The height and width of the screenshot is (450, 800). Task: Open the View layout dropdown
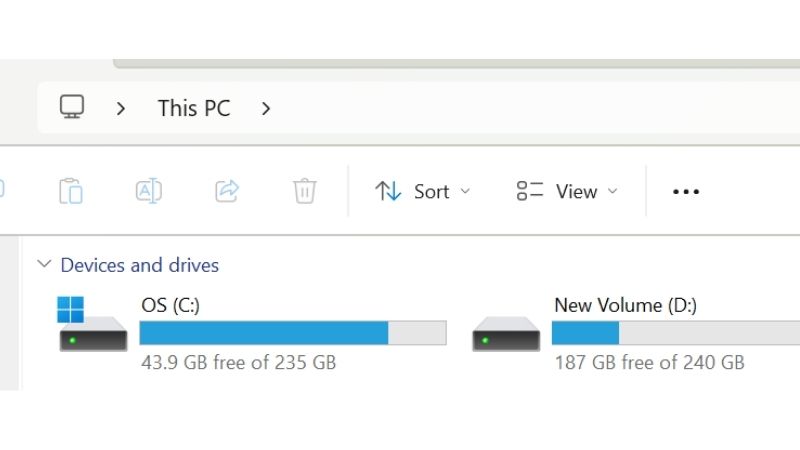(x=567, y=191)
